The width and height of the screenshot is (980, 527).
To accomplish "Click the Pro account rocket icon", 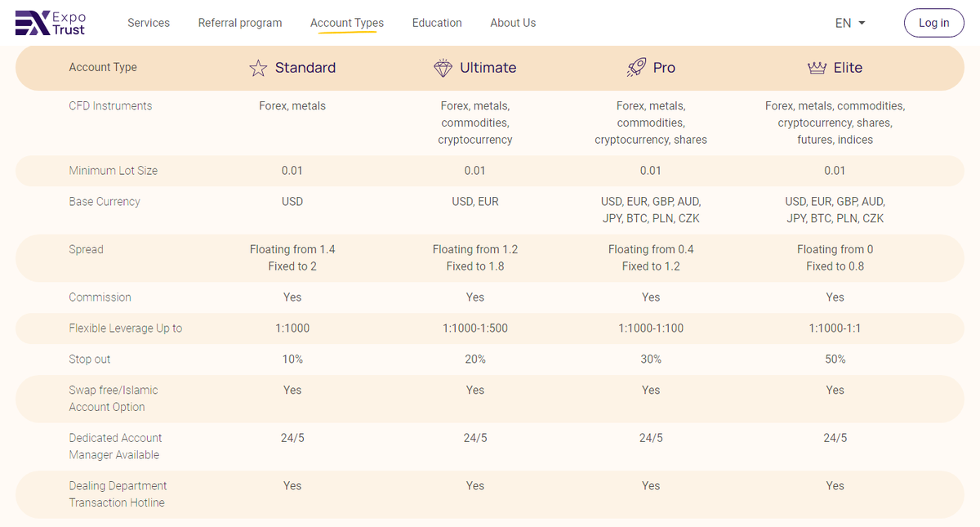I will (x=636, y=68).
